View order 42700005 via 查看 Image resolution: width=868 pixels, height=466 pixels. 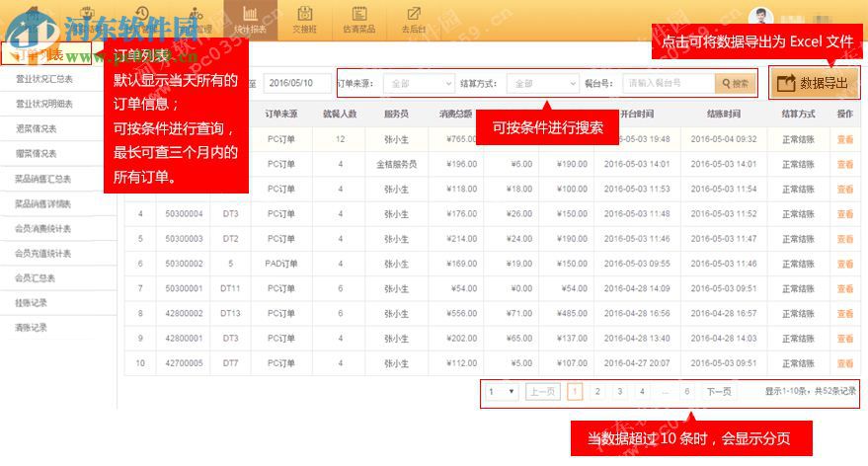(x=844, y=363)
